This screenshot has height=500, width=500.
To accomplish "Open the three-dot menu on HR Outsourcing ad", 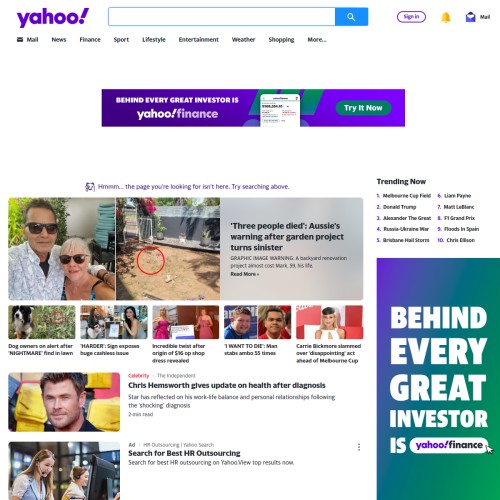I will [x=359, y=447].
